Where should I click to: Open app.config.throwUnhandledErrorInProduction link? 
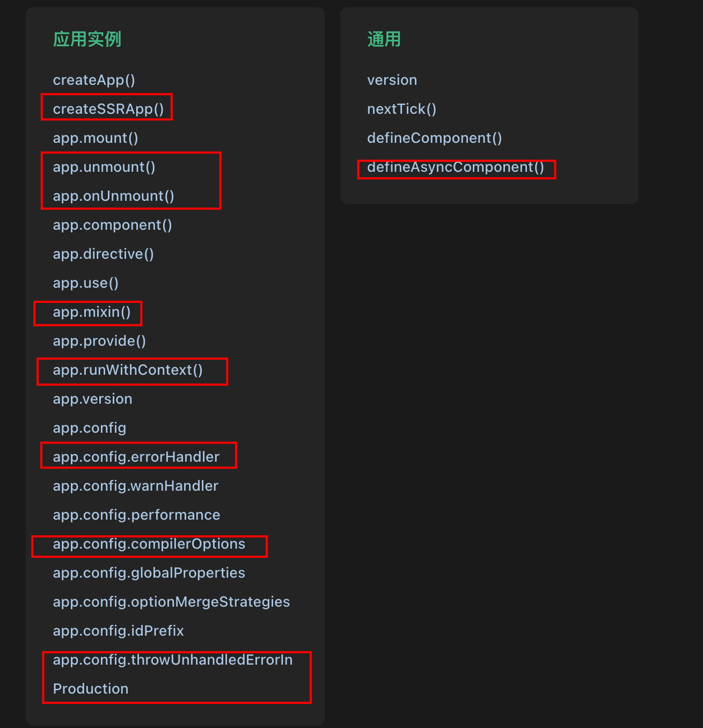[x=173, y=674]
